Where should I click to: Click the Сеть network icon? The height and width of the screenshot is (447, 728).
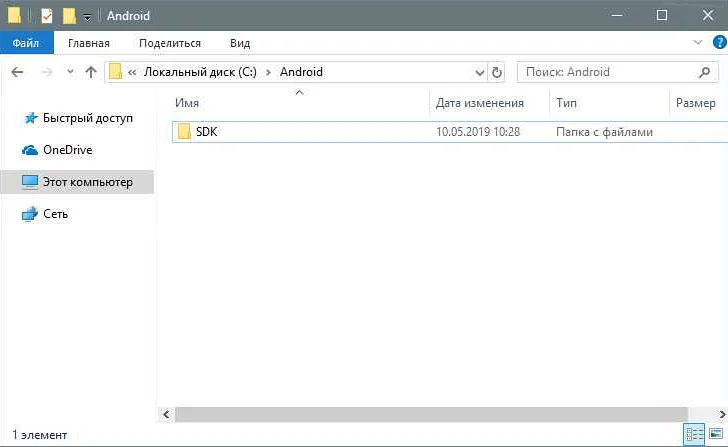[30, 214]
